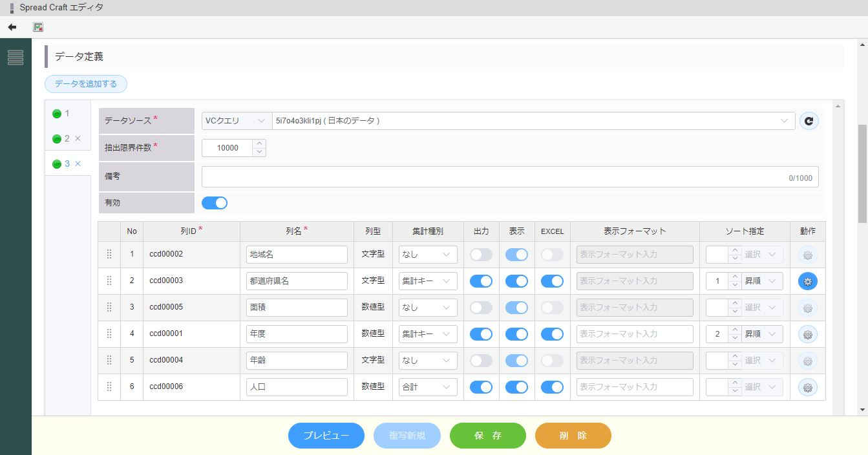Expand 集計種別 dropdown for 人口 row

tap(428, 387)
